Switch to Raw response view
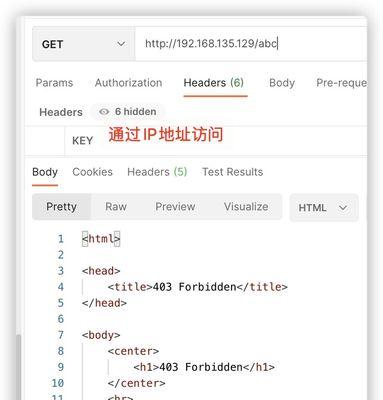Viewport: 383px width, 400px height. tap(116, 207)
